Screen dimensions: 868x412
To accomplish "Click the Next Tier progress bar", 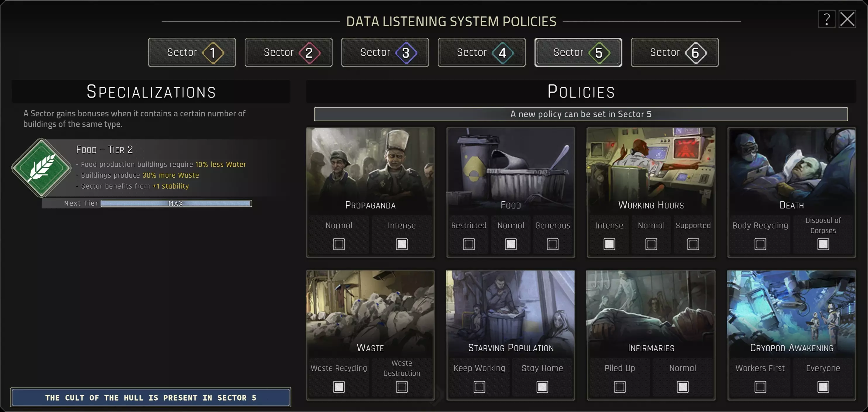I will coord(176,204).
